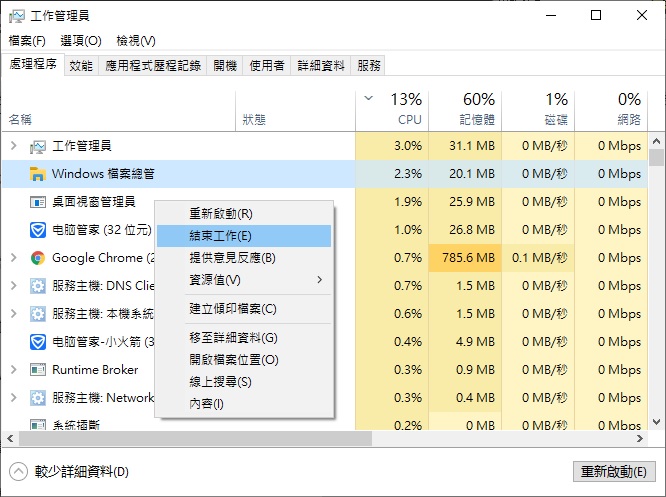Viewport: 666px width, 497px height.
Task: Switch to the 使用者 tab
Action: pos(267,65)
